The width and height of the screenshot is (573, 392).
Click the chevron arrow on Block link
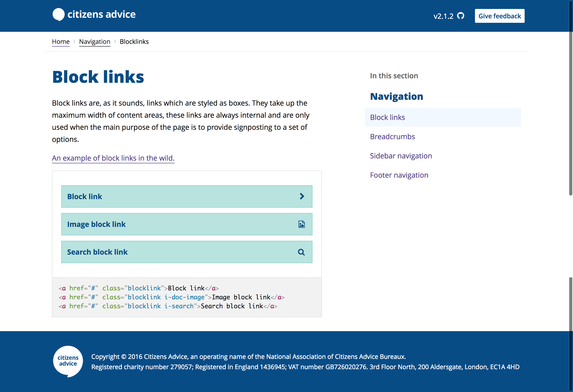coord(302,196)
